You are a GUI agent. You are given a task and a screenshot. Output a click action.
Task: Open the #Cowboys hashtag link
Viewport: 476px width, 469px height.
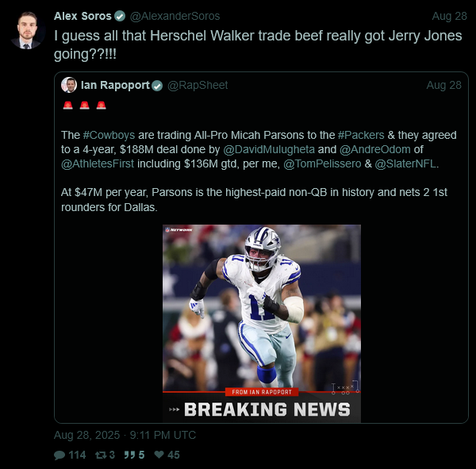coord(109,135)
